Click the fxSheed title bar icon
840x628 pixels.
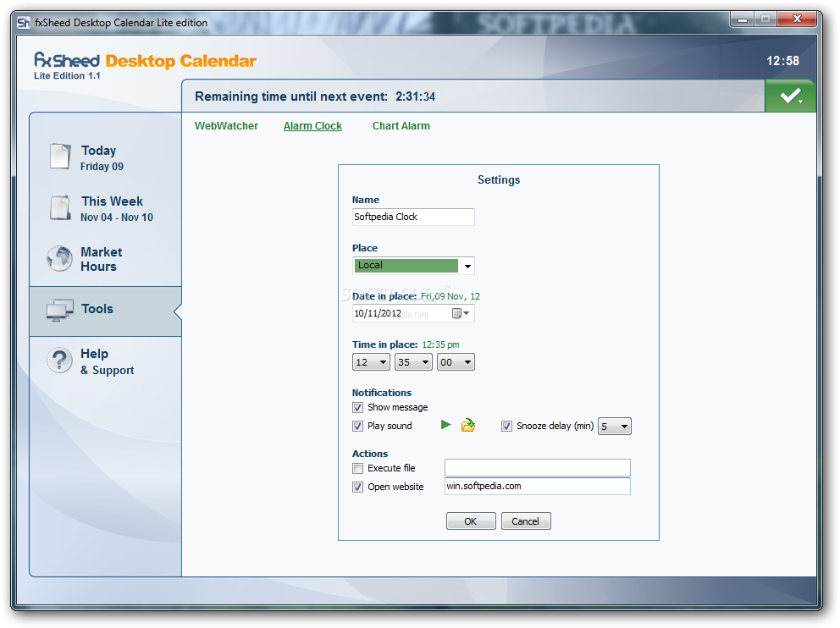(24, 23)
